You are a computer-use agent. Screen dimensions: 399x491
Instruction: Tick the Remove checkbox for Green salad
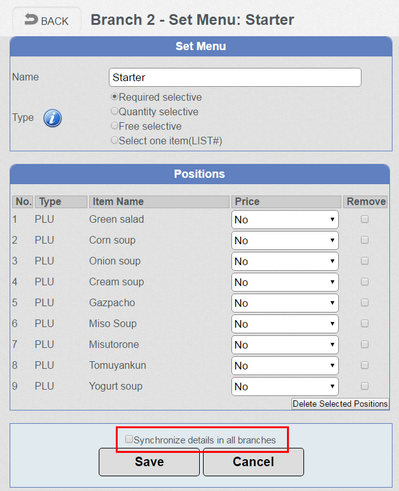(365, 219)
